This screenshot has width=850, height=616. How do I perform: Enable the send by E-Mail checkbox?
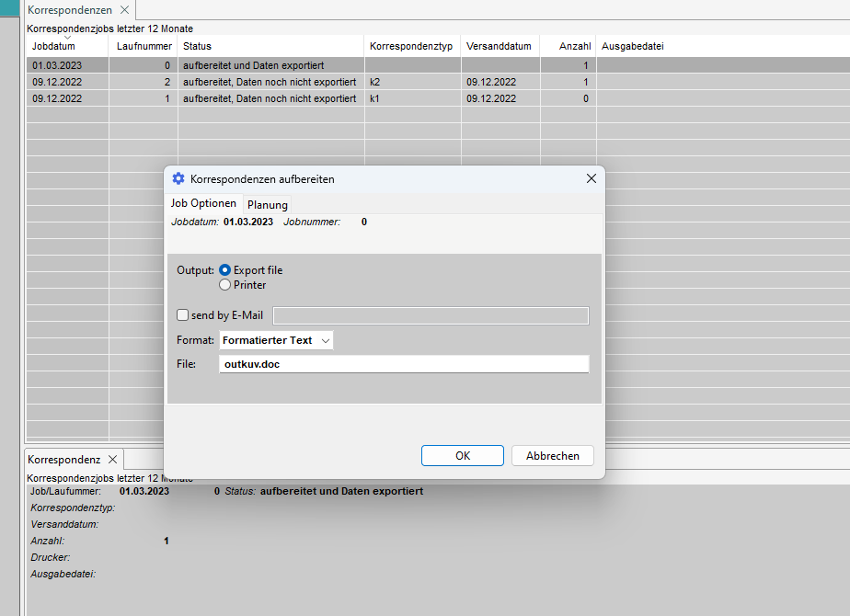tap(183, 315)
